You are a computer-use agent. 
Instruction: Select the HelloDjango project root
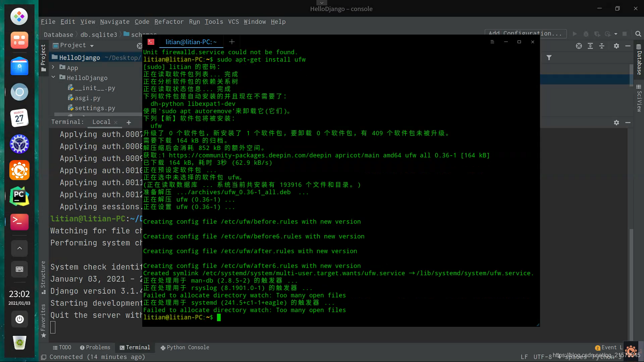pos(79,57)
